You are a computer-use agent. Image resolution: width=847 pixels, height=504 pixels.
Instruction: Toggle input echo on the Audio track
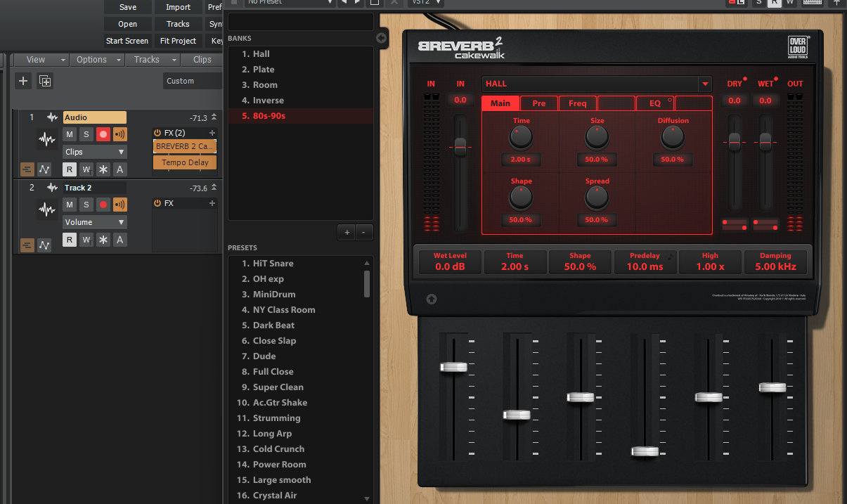[120, 134]
